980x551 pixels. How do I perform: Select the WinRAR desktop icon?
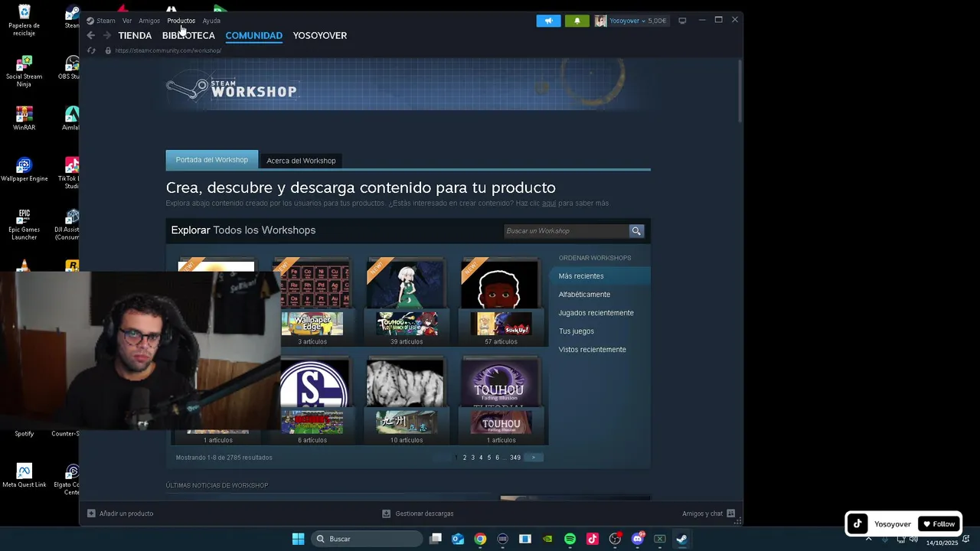click(24, 119)
